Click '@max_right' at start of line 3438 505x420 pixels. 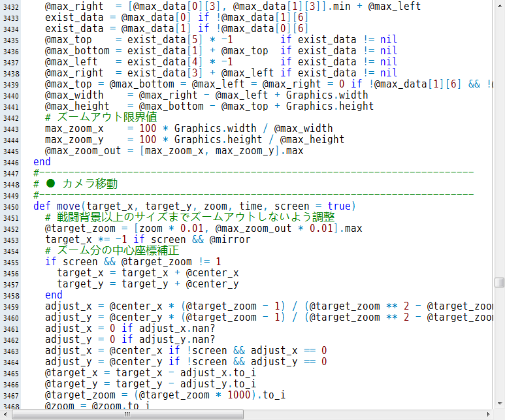pyautogui.click(x=74, y=73)
